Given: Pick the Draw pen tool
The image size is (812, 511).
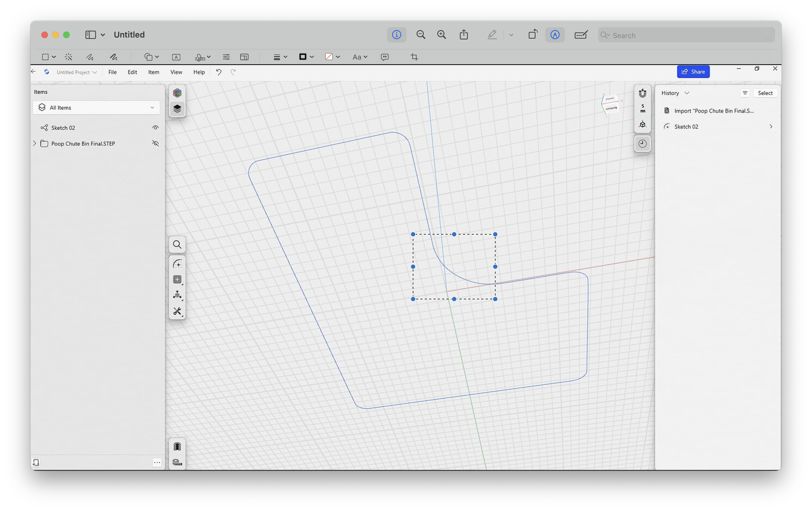Looking at the screenshot, I should 114,57.
